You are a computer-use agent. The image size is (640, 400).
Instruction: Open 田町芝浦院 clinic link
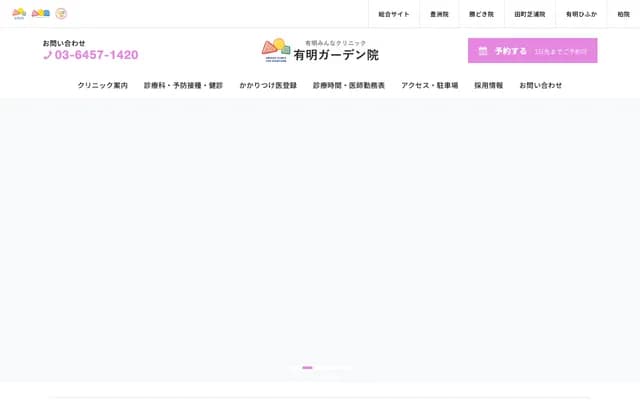530,14
